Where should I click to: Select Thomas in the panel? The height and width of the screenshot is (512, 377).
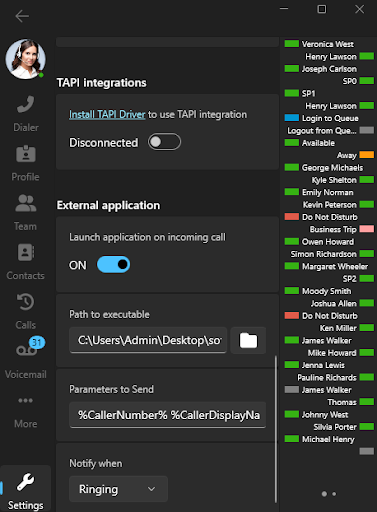tap(351, 402)
